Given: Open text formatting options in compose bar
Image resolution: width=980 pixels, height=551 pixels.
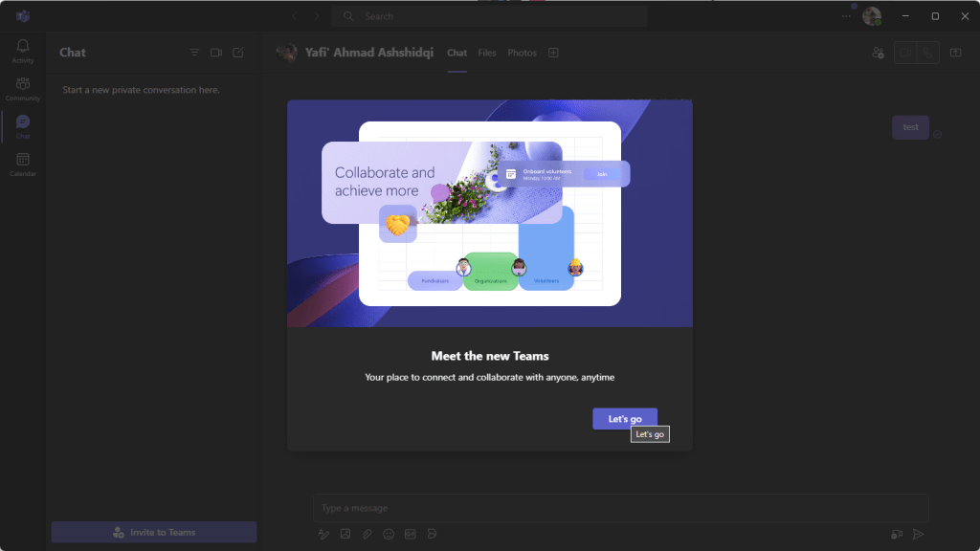Looking at the screenshot, I should tap(323, 534).
